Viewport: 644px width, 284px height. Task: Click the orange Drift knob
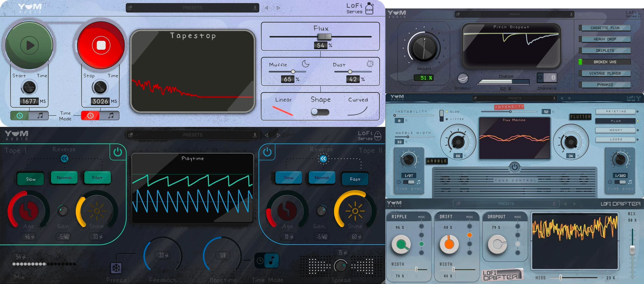(x=449, y=244)
